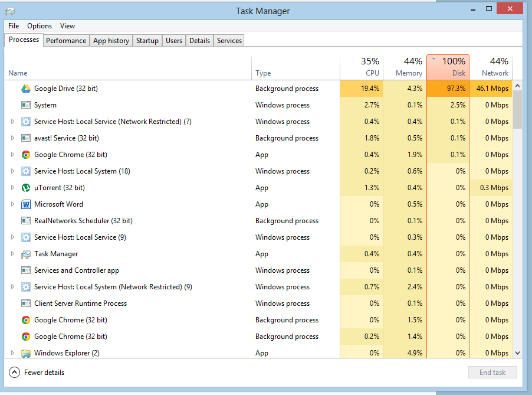Click the RealNetworks Scheduler icon
The image size is (532, 395).
26,221
